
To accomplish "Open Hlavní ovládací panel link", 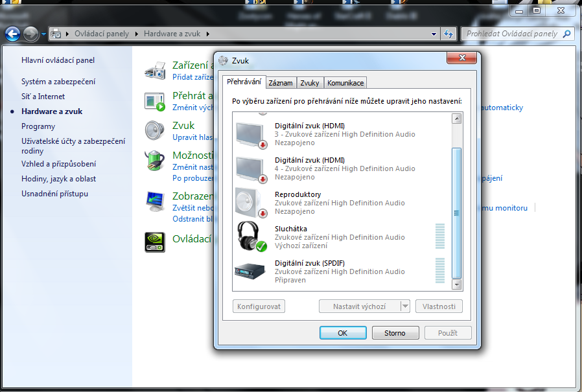I will [x=58, y=60].
